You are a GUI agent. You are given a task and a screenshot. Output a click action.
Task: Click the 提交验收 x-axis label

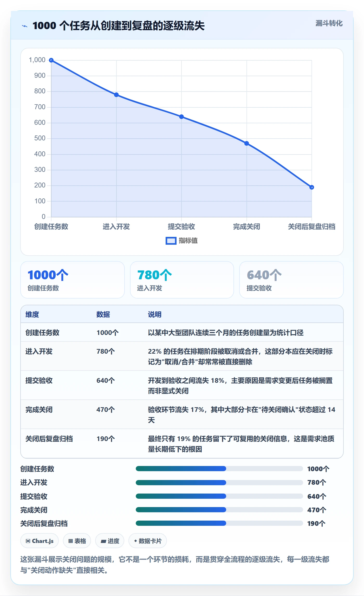pos(181,226)
